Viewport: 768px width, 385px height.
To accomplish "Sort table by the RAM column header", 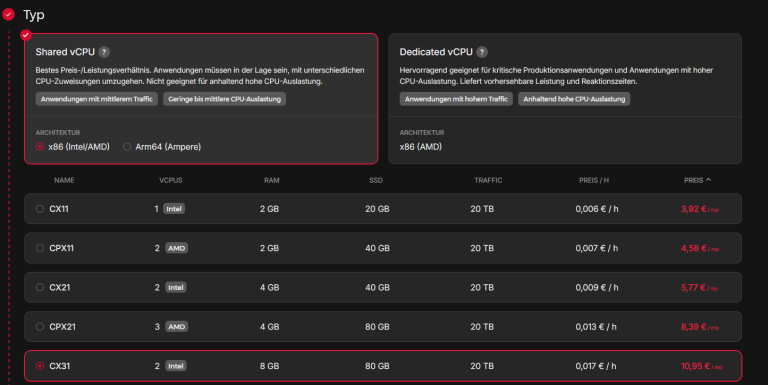I will (x=271, y=180).
